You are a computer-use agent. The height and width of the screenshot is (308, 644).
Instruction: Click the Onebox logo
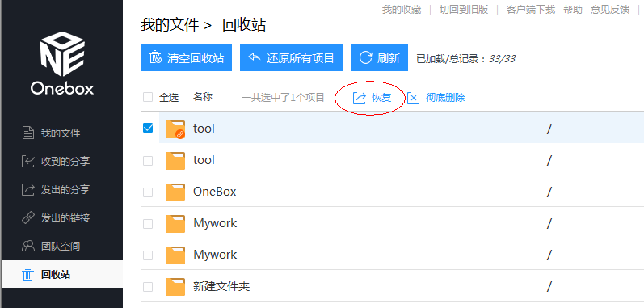pyautogui.click(x=62, y=64)
